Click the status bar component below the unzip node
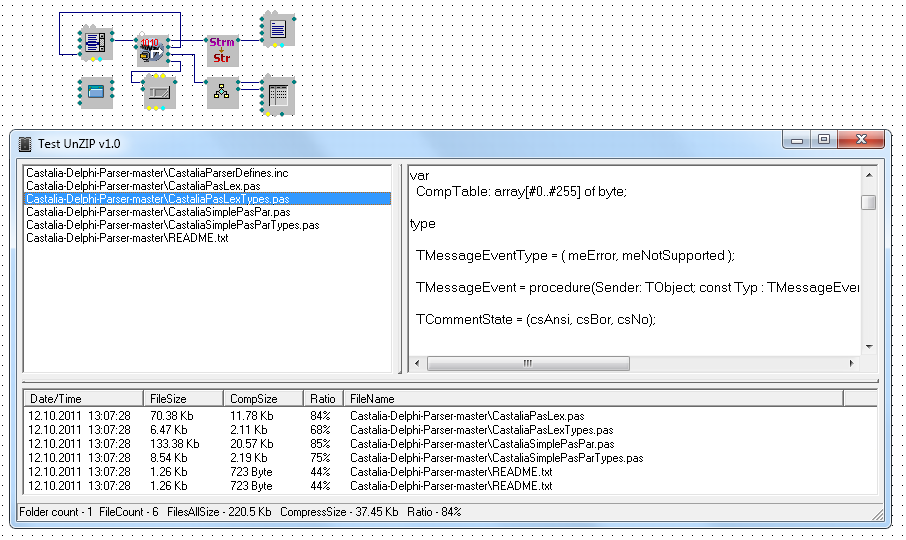906x540 pixels. (x=159, y=93)
